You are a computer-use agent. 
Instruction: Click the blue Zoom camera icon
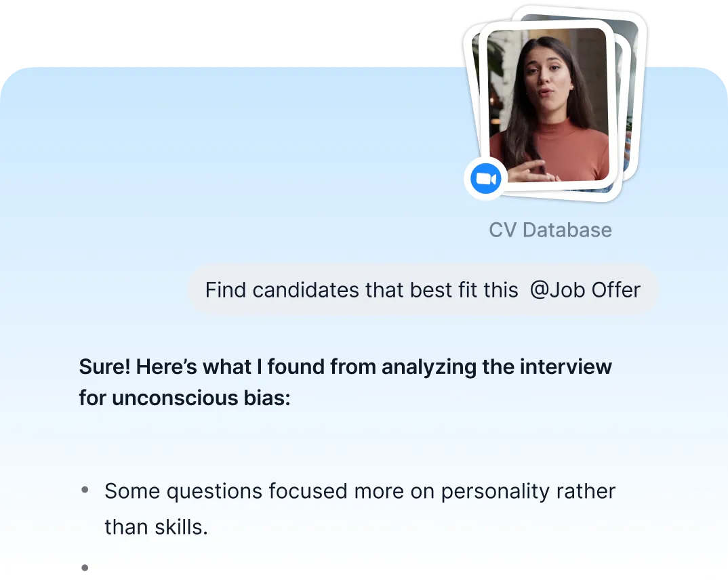(485, 180)
